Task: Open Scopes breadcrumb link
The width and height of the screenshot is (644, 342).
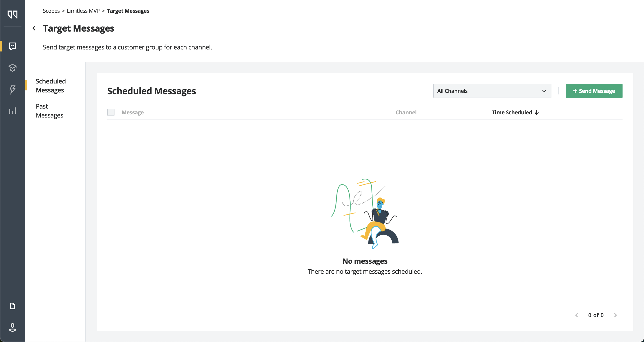Action: coord(51,11)
